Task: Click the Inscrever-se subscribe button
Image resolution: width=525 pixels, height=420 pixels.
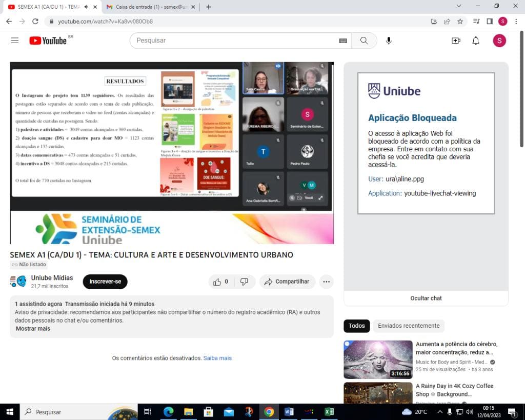Action: (105, 282)
